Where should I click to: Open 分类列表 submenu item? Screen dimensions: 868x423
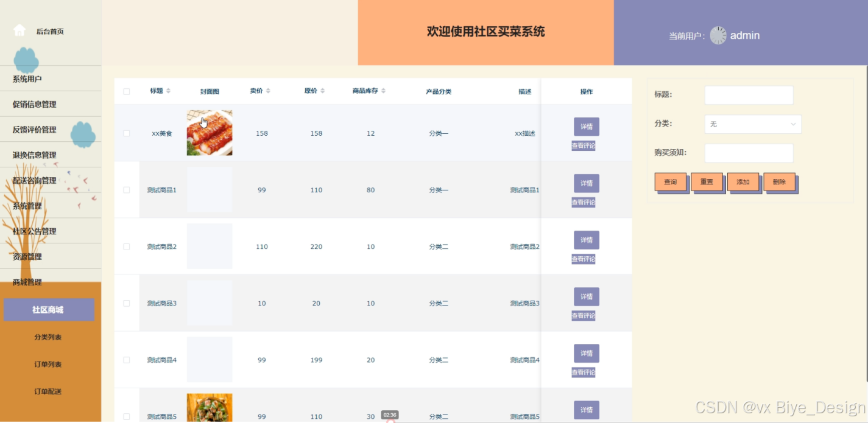(49, 337)
